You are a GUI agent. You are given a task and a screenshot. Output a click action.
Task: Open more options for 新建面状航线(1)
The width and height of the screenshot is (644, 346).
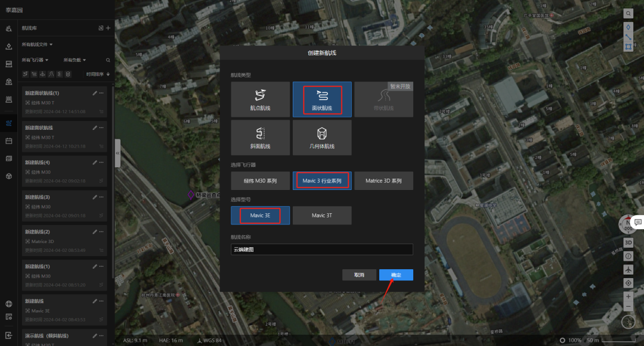[x=101, y=93]
